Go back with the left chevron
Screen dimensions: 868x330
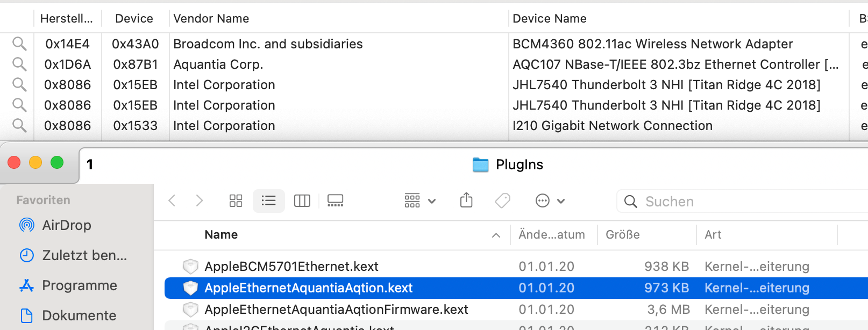172,201
